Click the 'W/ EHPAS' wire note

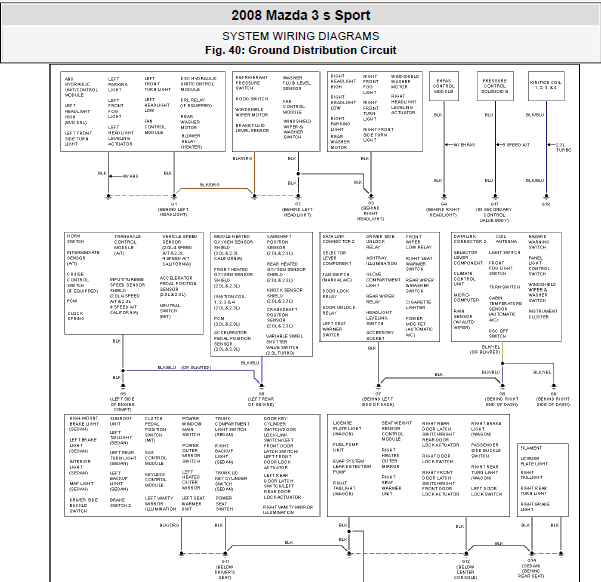(x=464, y=145)
